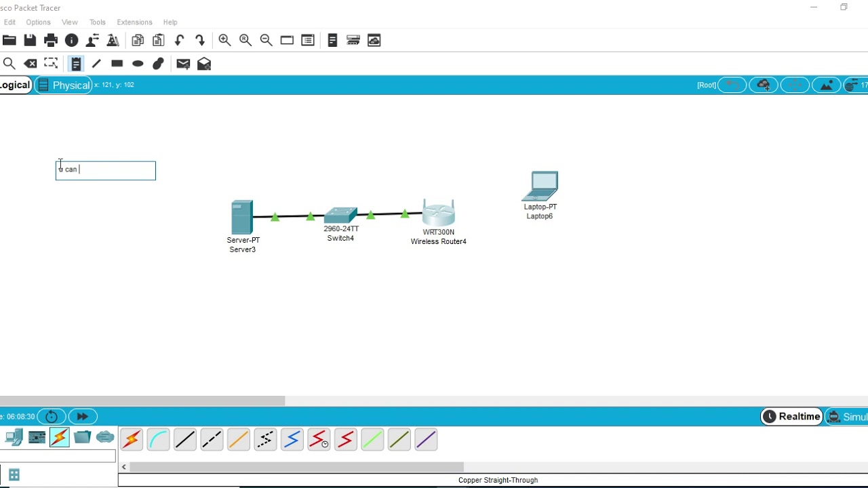This screenshot has height=488, width=868.
Task: Choose the Copper Straight-Through cable
Action: 185,440
